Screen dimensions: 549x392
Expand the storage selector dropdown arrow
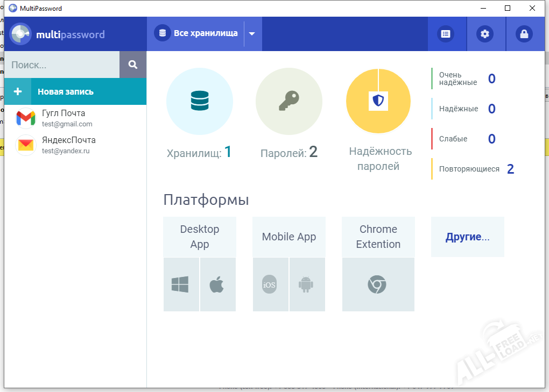pos(251,33)
